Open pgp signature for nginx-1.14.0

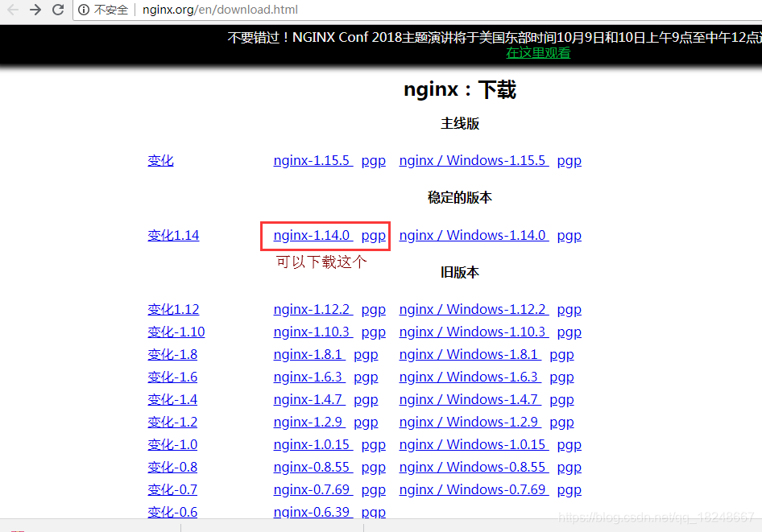click(373, 236)
